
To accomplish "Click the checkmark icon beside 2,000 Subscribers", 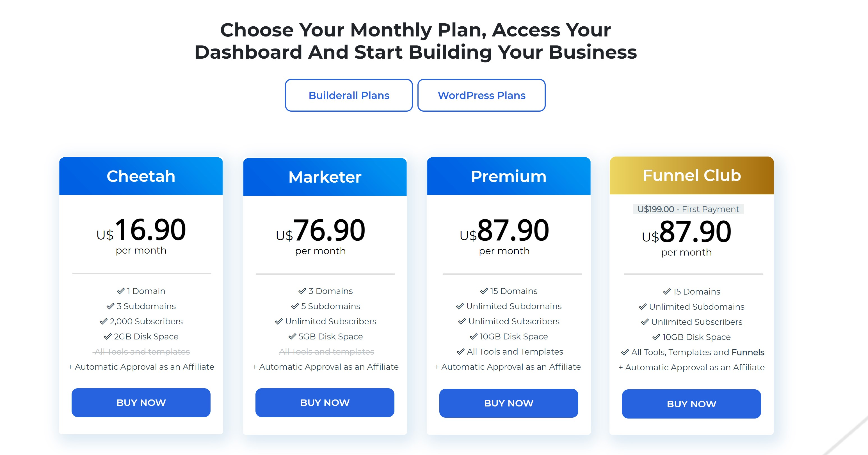I will point(103,321).
